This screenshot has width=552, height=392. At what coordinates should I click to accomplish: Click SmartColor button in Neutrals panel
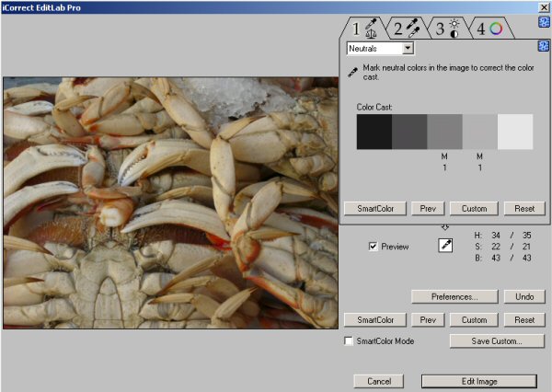point(375,209)
